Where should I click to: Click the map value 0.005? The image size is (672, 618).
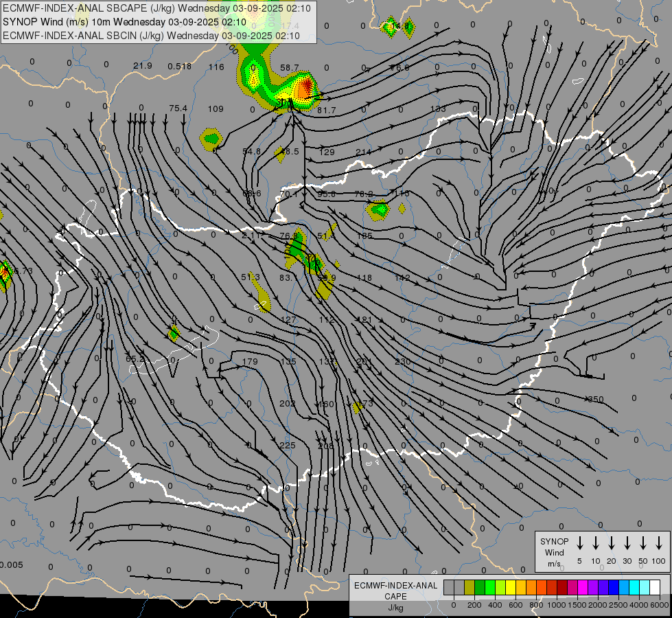coord(12,565)
